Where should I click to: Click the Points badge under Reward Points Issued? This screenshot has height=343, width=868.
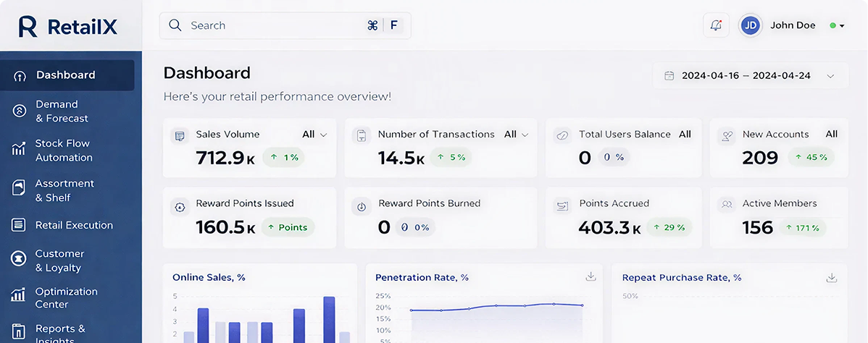click(x=288, y=227)
